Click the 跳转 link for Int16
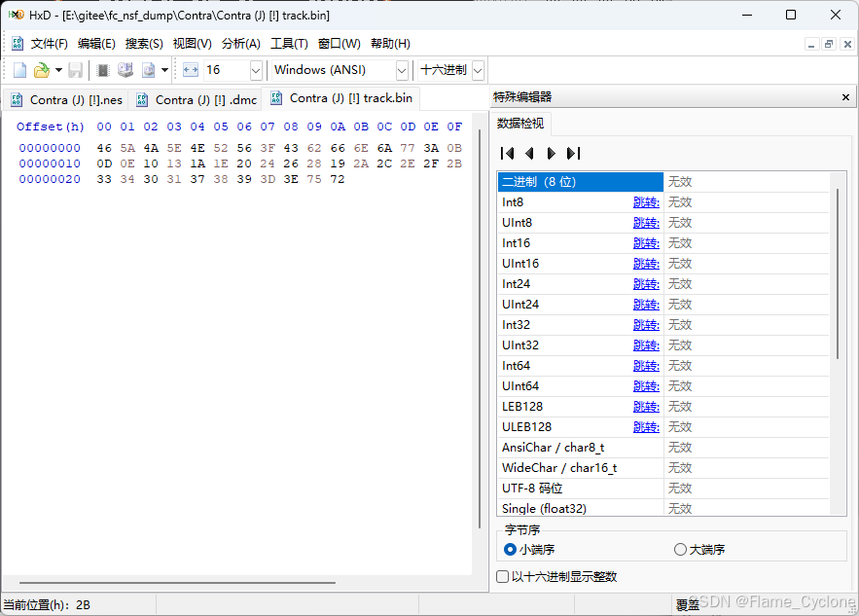 [646, 243]
